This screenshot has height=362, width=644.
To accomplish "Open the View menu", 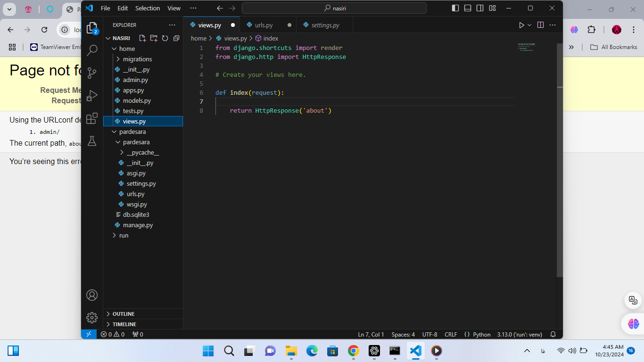I will 174,8.
